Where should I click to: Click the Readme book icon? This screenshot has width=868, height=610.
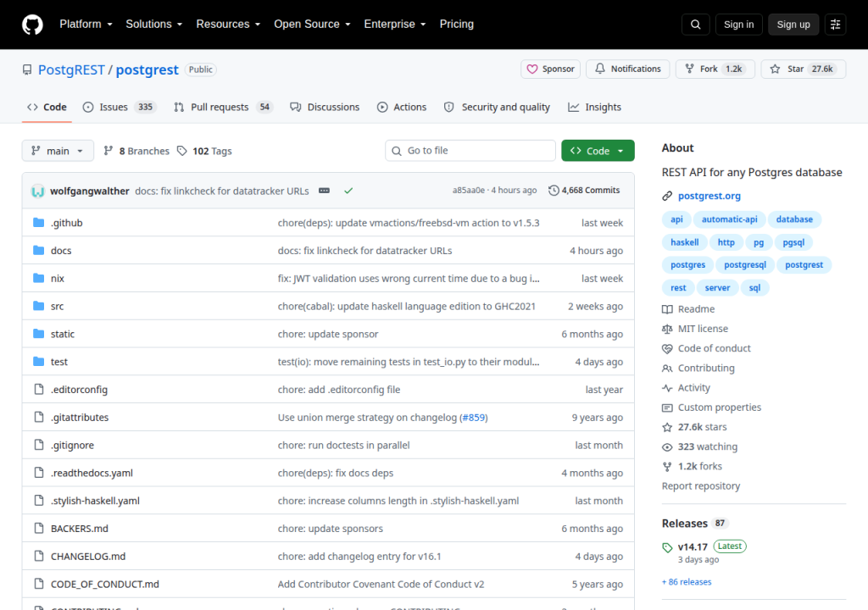(667, 309)
